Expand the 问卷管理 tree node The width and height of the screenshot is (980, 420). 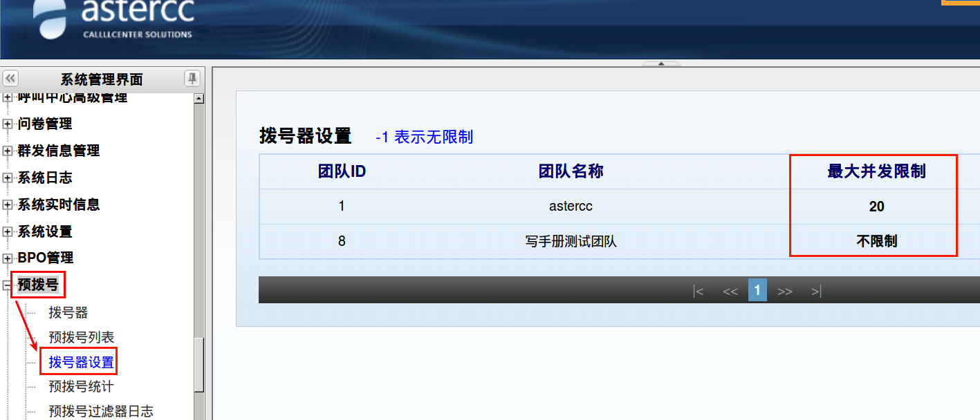[x=8, y=124]
